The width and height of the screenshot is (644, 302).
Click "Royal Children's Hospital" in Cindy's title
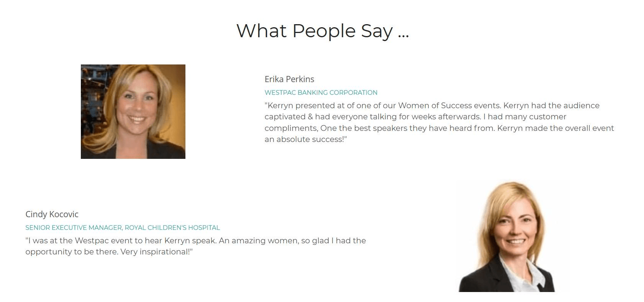click(x=172, y=228)
